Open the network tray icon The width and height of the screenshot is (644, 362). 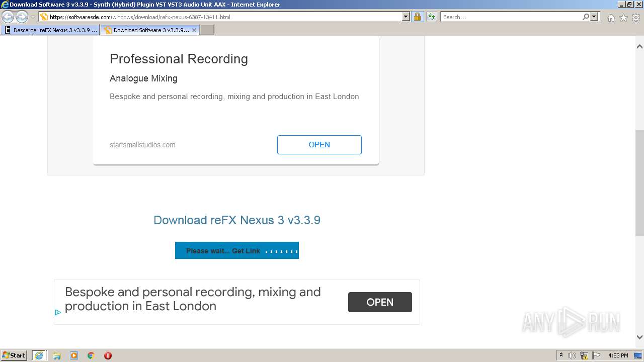coord(584,355)
